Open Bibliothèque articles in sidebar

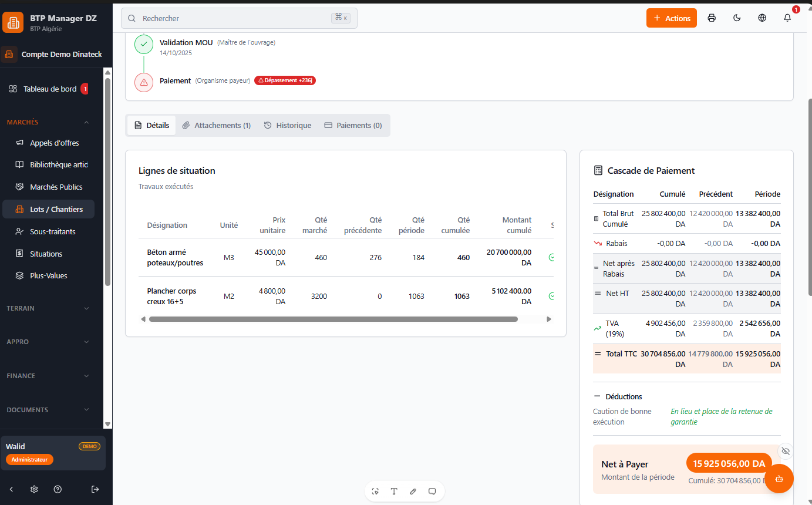pyautogui.click(x=48, y=164)
